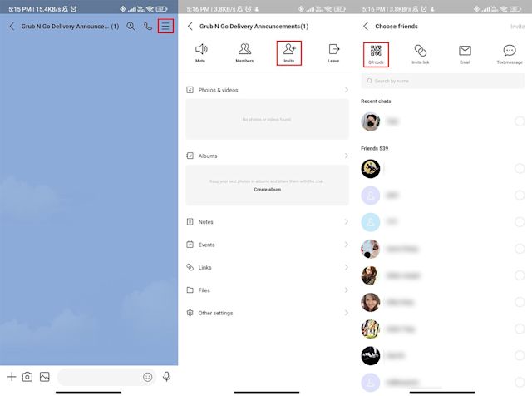Open the camera from chat bar

[27, 377]
